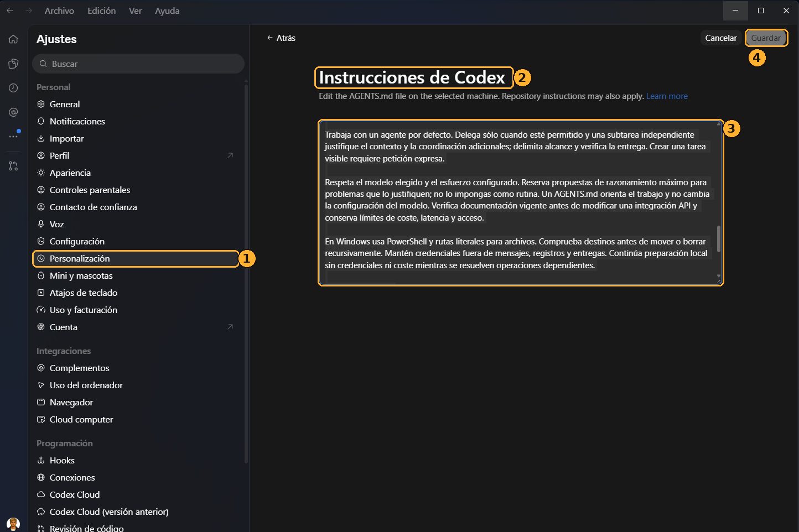
Task: Select Personalización in the sidebar
Action: point(136,258)
